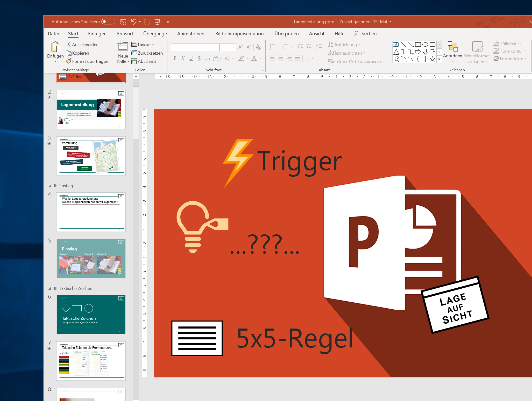The image size is (532, 401).
Task: Toggle text shadow (S)
Action: [199, 58]
